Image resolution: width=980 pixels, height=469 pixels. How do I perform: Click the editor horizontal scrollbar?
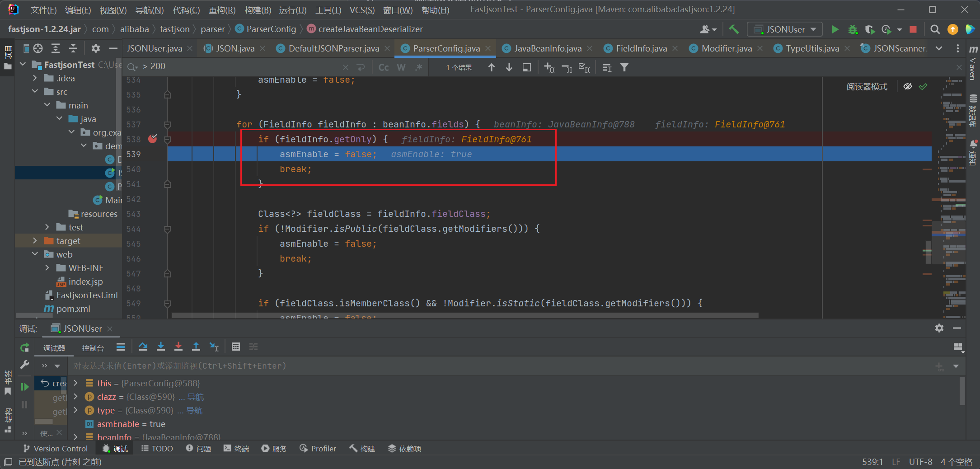(x=465, y=315)
